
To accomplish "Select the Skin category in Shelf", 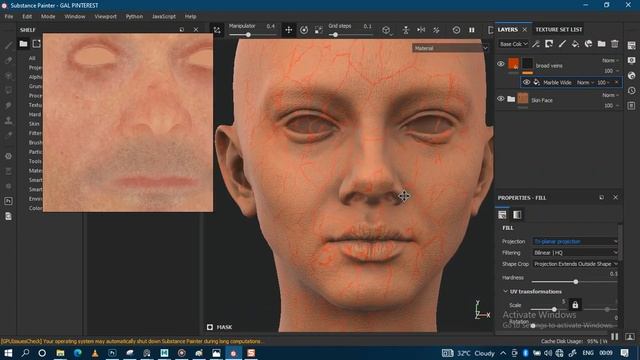I will point(34,124).
